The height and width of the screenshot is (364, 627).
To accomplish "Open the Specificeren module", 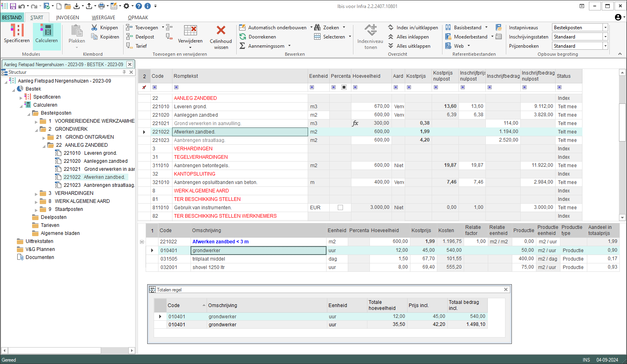I will tap(17, 34).
